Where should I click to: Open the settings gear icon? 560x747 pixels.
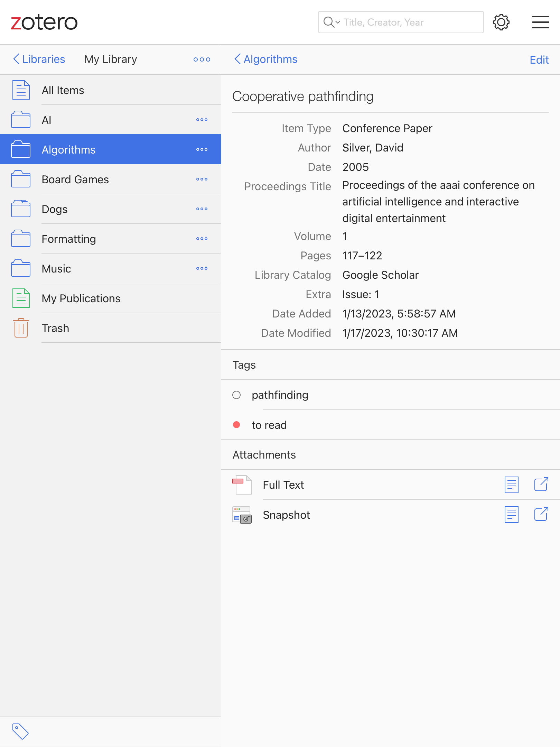(x=501, y=22)
